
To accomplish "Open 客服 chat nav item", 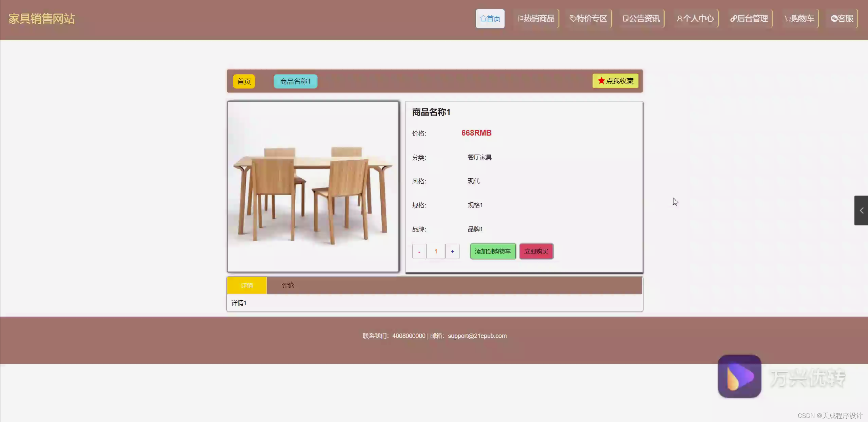I will 842,19.
